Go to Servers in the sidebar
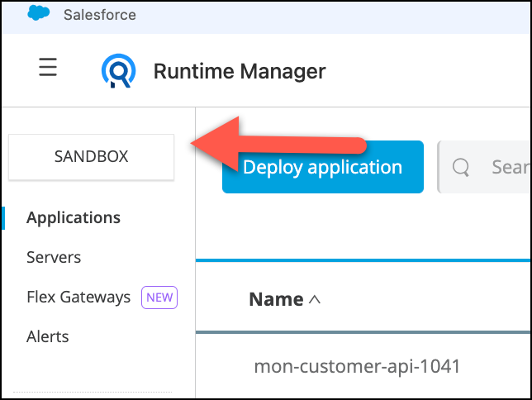The image size is (532, 400). click(54, 258)
